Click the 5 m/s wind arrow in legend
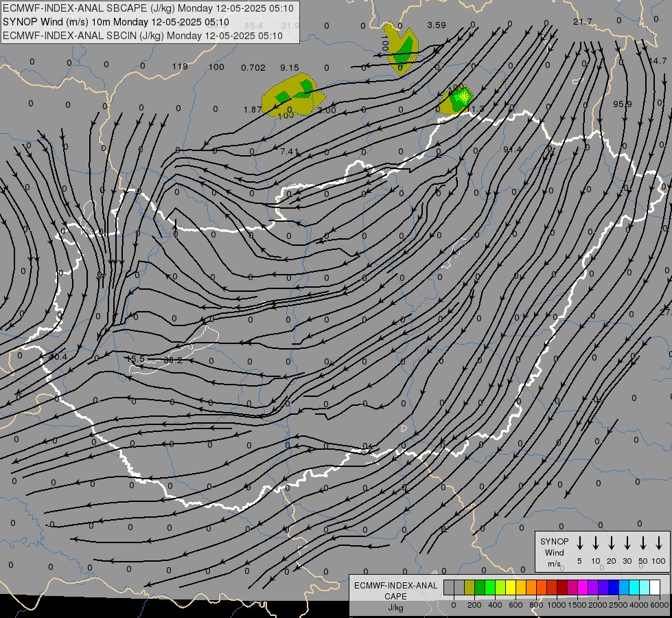 580,543
